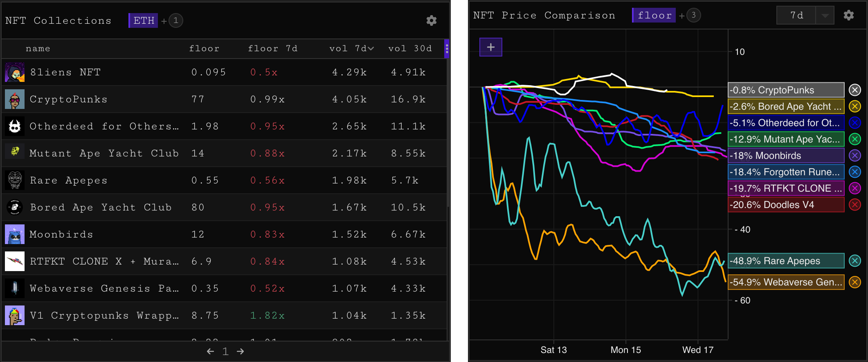Click the +3 filter count in Price Comparison
The height and width of the screenshot is (362, 868).
[693, 15]
